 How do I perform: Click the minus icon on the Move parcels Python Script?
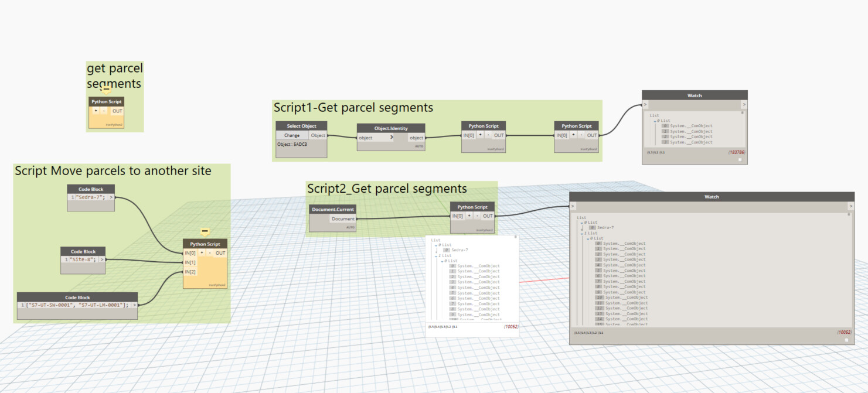pyautogui.click(x=209, y=252)
